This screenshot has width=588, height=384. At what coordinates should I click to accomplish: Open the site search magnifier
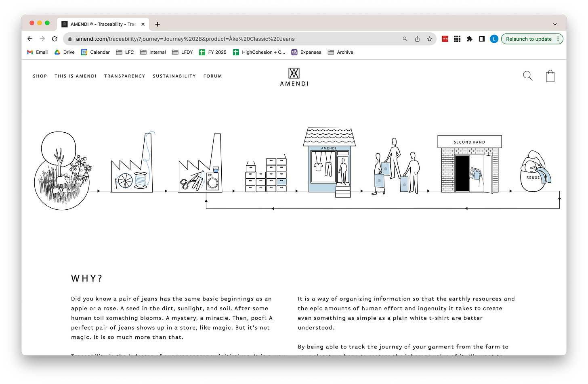[x=527, y=76]
